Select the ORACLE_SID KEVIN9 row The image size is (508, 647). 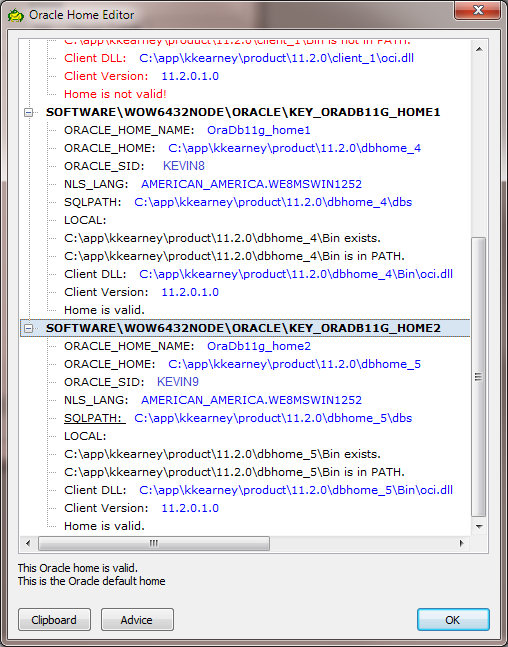pyautogui.click(x=131, y=382)
